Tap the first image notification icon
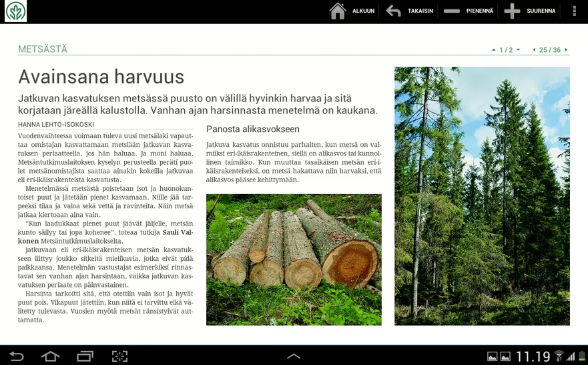Screen dimensions: 588x365 click(492, 356)
